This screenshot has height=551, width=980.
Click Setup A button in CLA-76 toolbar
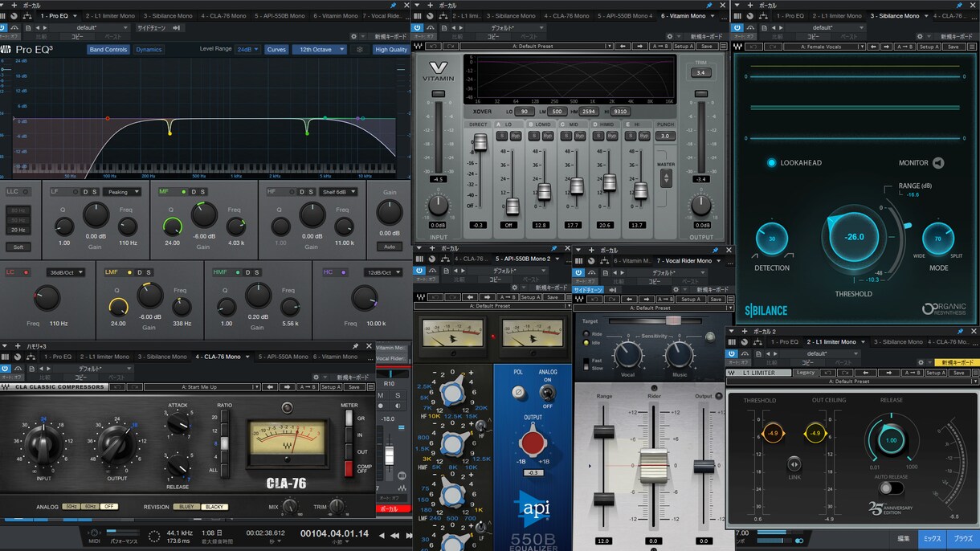click(x=330, y=387)
